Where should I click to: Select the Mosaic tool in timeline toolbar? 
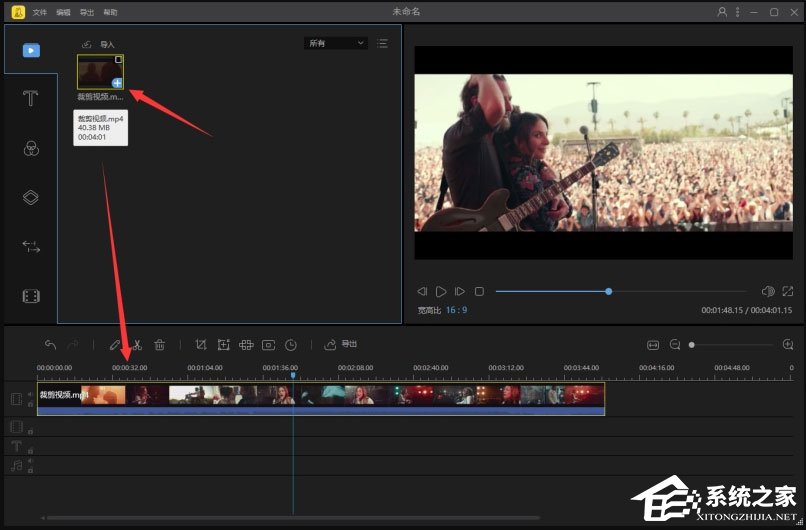tap(246, 344)
